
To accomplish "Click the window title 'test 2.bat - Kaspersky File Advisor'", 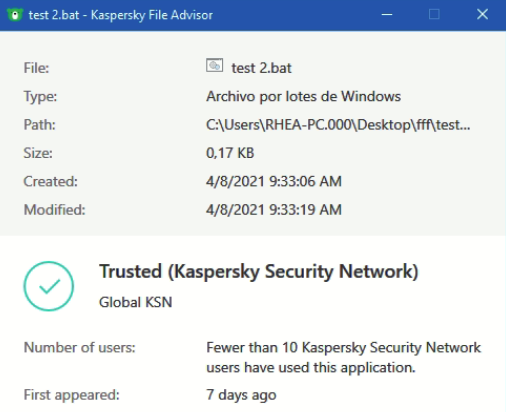I will (121, 15).
